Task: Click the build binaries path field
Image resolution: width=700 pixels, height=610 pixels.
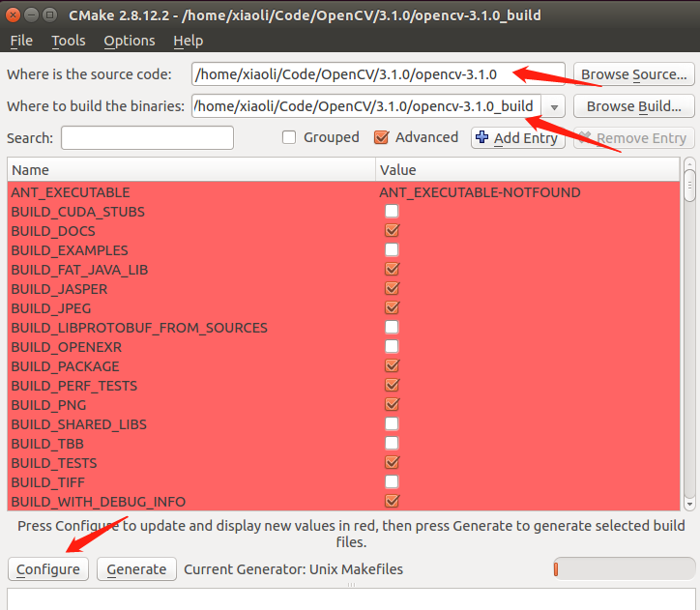Action: (x=366, y=106)
